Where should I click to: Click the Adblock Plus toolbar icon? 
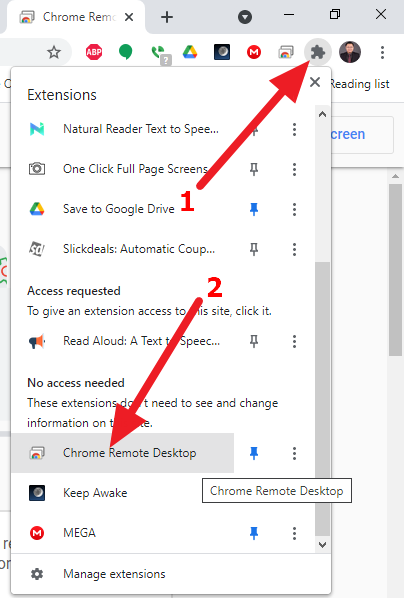94,52
